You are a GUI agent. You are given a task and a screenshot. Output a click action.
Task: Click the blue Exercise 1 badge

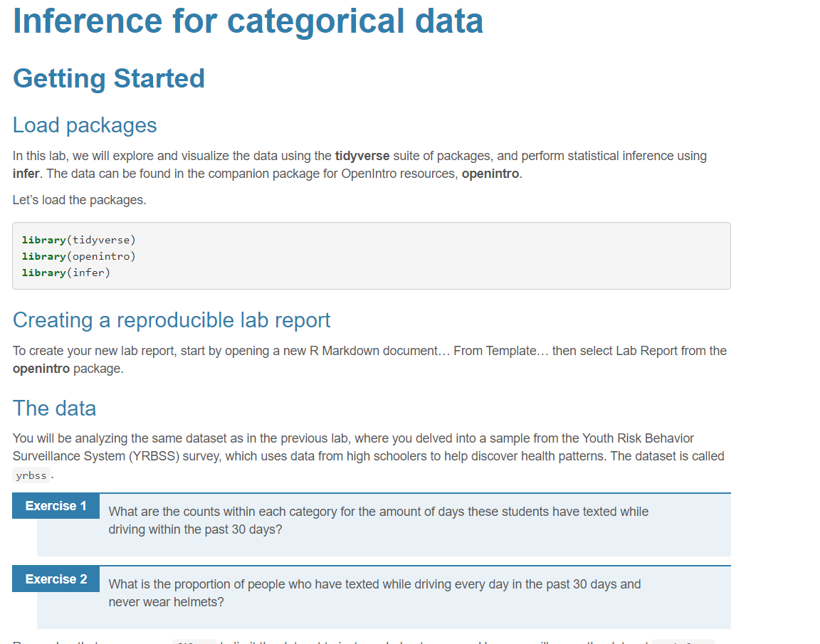click(56, 505)
